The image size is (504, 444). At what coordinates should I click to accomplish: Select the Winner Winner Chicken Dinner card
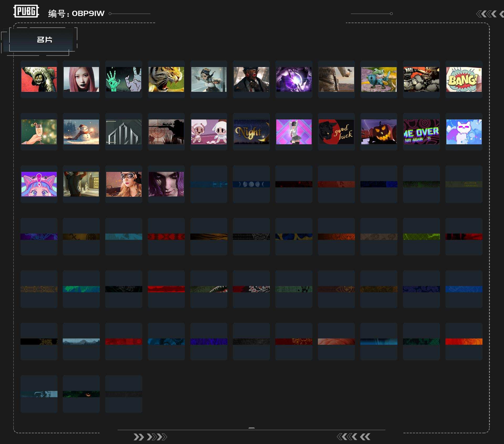pyautogui.click(x=81, y=184)
